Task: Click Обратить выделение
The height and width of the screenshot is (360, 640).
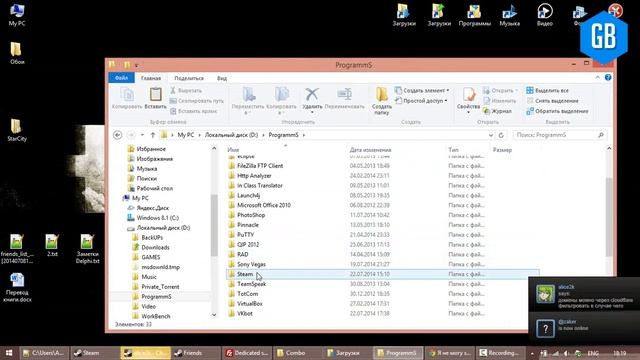Action: coord(557,111)
